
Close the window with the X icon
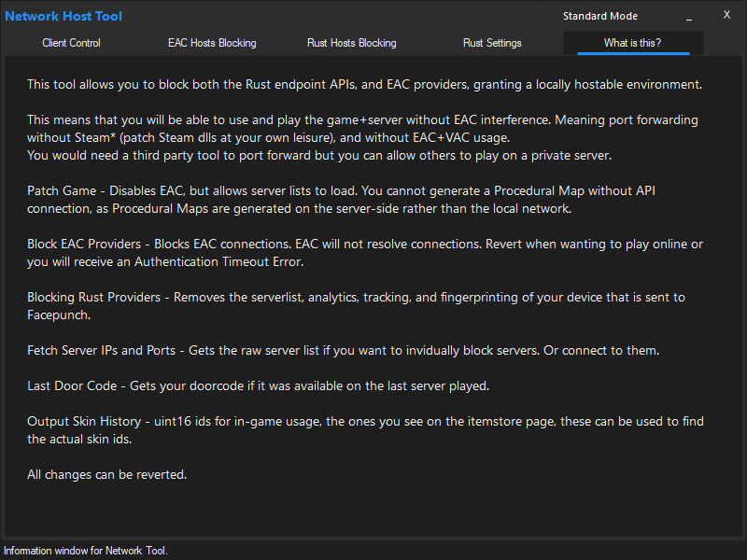coord(726,15)
